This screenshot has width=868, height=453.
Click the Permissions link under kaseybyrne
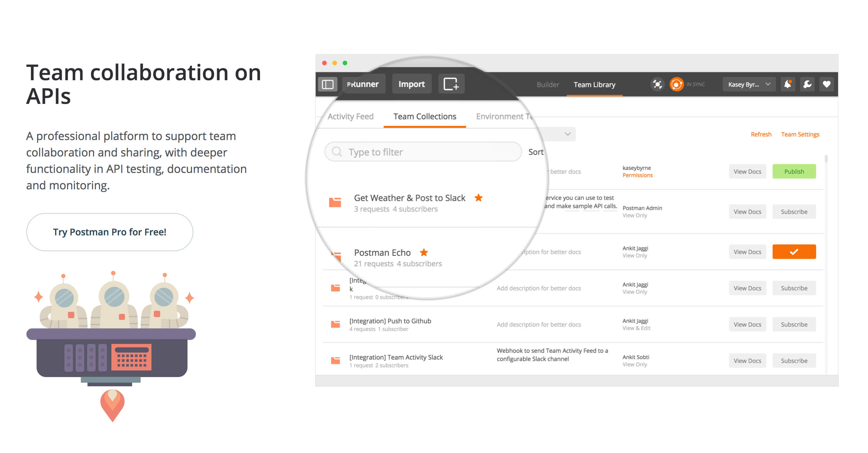[637, 175]
